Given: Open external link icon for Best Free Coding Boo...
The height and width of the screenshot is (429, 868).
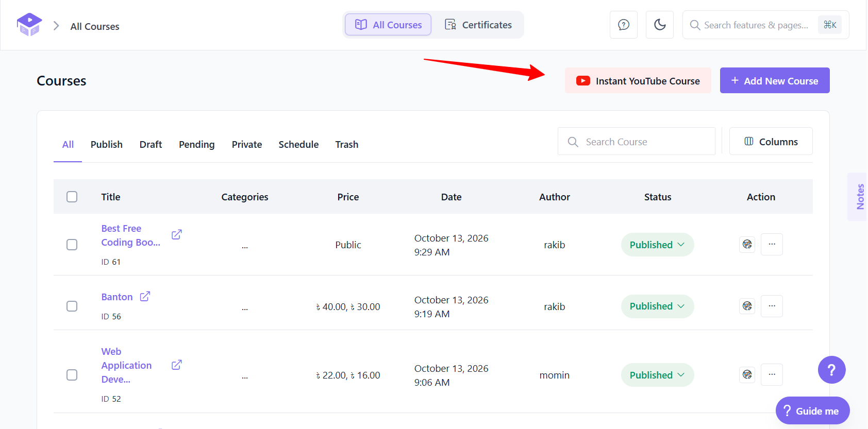Looking at the screenshot, I should [177, 234].
